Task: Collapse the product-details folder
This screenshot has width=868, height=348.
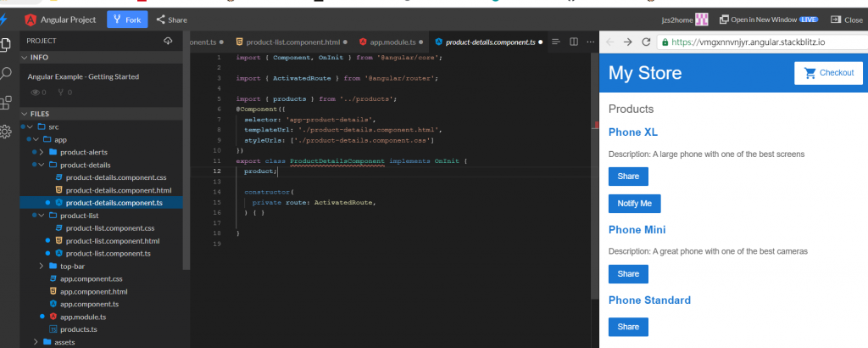Action: [x=42, y=165]
